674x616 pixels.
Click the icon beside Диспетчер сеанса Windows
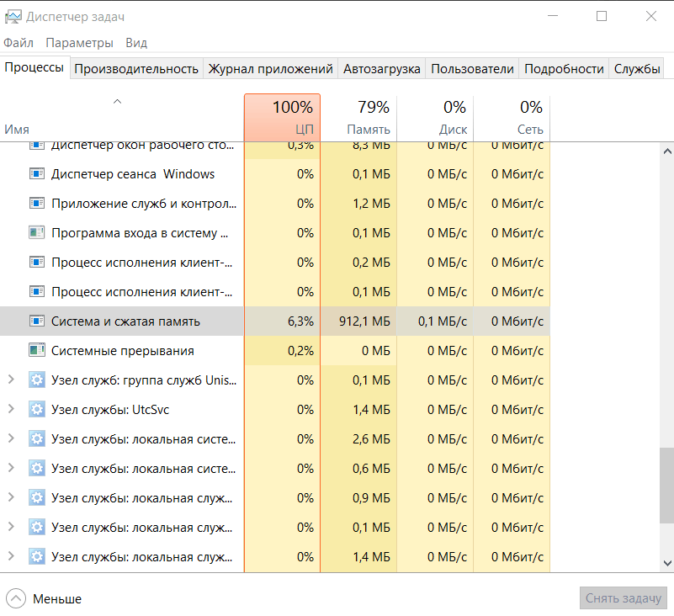click(x=37, y=174)
